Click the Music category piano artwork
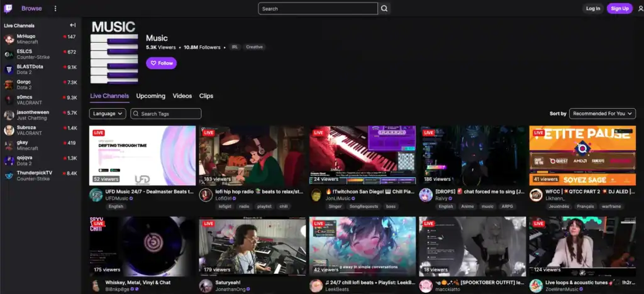 pos(114,53)
